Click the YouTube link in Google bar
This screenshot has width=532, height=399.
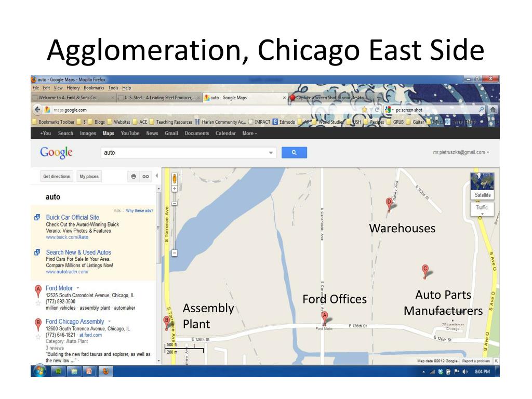click(130, 134)
